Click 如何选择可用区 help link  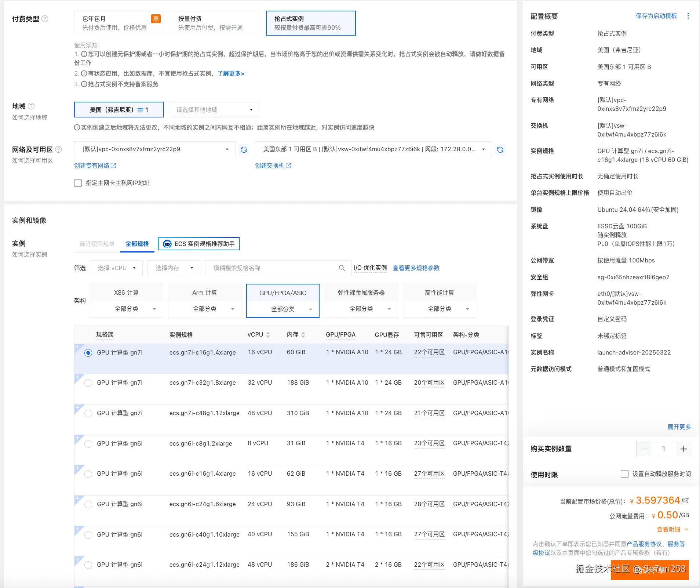pyautogui.click(x=33, y=160)
